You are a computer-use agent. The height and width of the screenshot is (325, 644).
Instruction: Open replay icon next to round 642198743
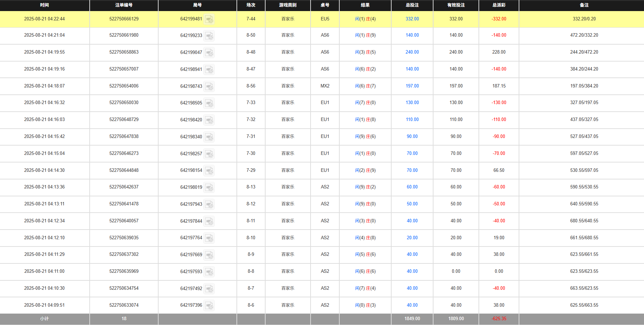tap(209, 86)
